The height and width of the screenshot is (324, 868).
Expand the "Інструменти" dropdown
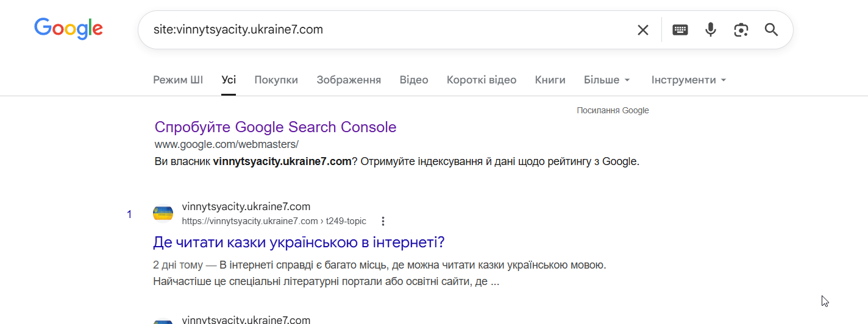(688, 80)
